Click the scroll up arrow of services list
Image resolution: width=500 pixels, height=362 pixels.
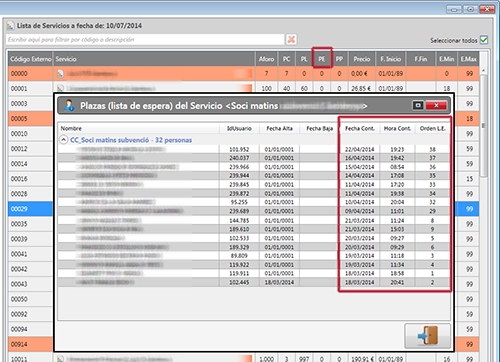point(483,70)
